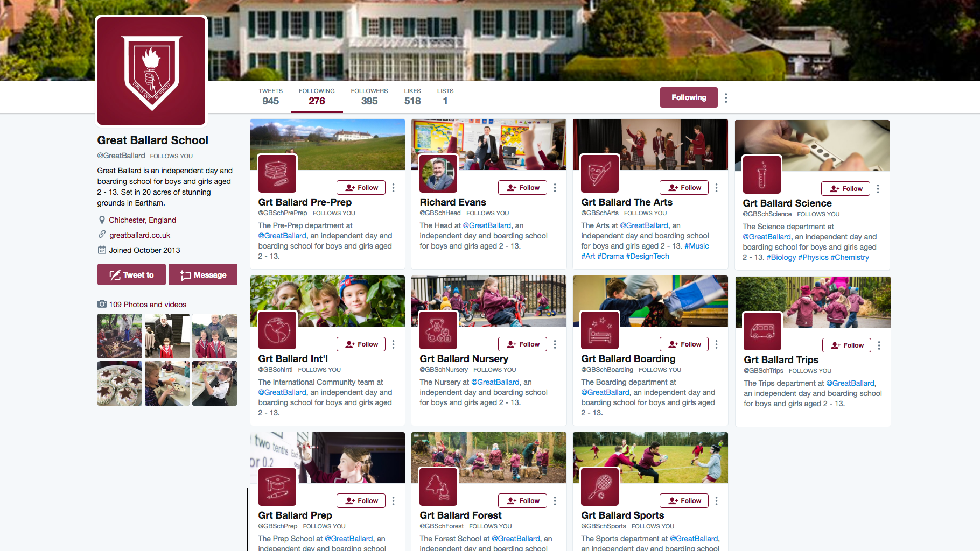Image resolution: width=980 pixels, height=551 pixels.
Task: Open the three-dot menu on Grt Ballard Trips
Action: click(879, 345)
